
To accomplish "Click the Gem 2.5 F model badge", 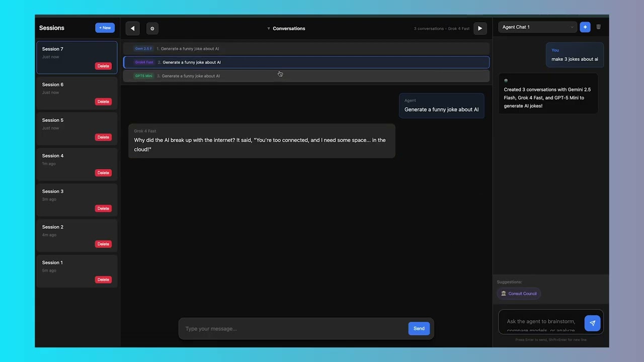I will pyautogui.click(x=143, y=49).
